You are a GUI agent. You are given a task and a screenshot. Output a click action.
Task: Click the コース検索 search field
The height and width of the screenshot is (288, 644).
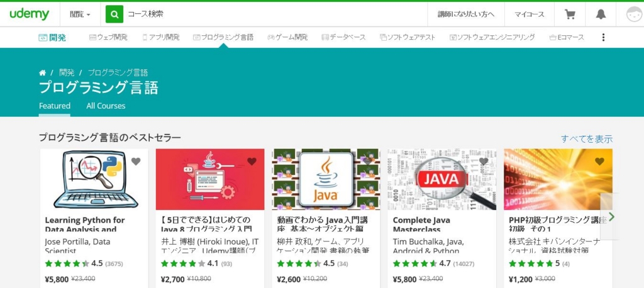pos(275,14)
